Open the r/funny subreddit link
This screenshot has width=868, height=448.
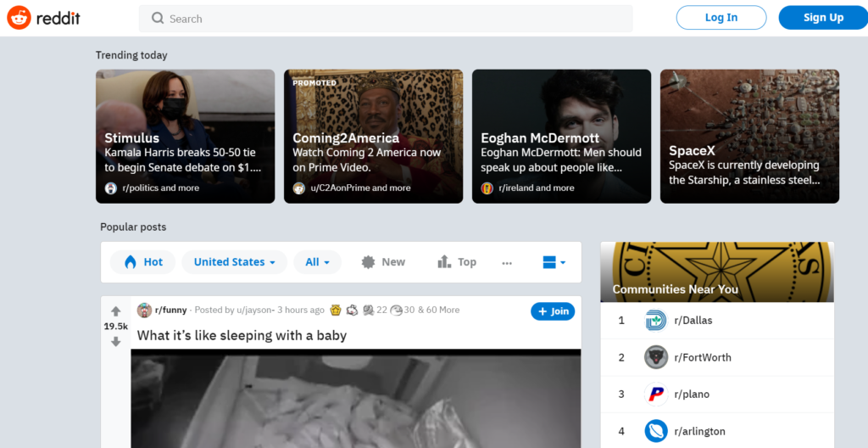(170, 310)
